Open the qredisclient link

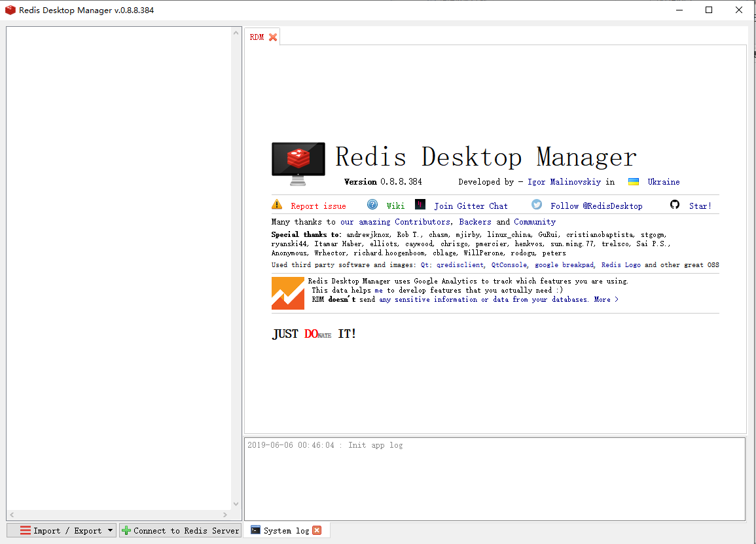(460, 264)
